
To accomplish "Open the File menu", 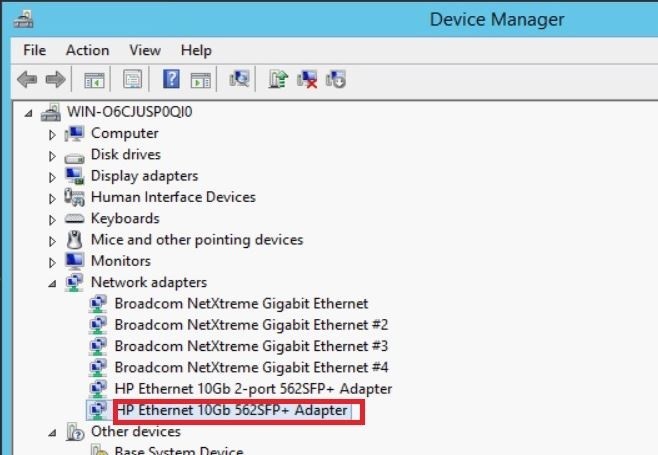I will point(34,50).
